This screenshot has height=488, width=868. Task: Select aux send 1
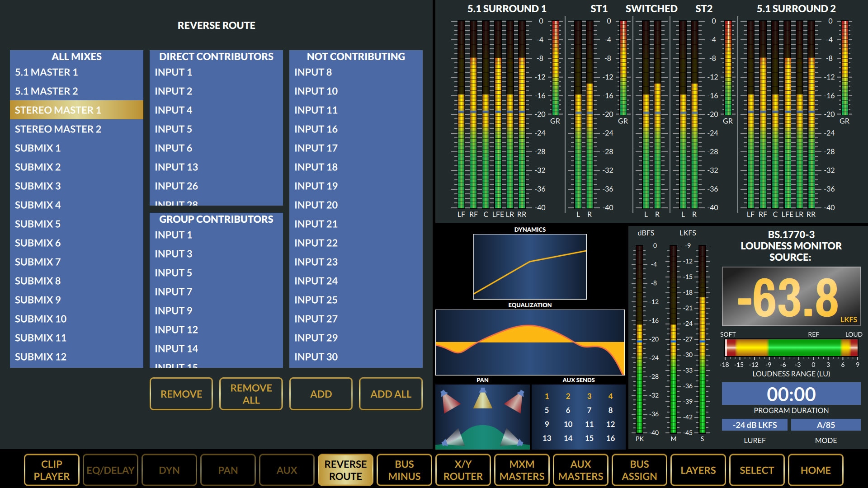(547, 396)
